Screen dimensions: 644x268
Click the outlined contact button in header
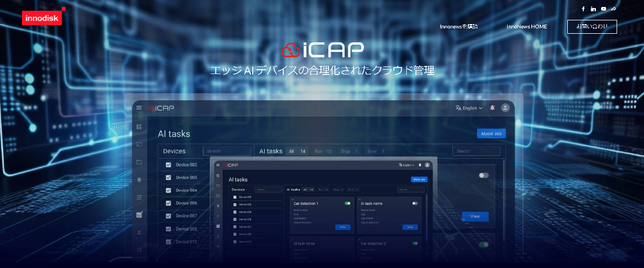(x=592, y=26)
